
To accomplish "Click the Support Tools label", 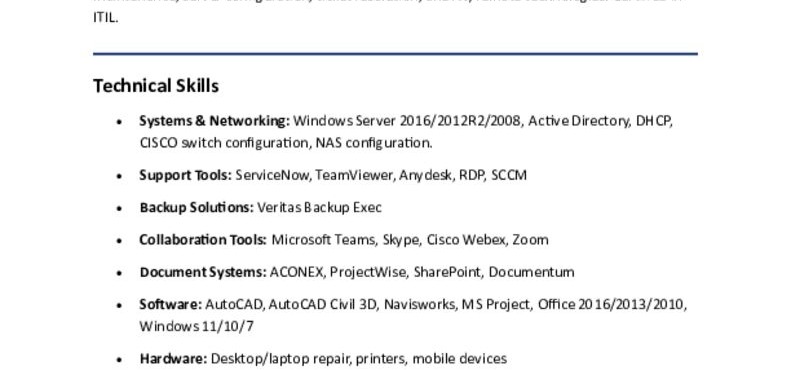I will (186, 175).
